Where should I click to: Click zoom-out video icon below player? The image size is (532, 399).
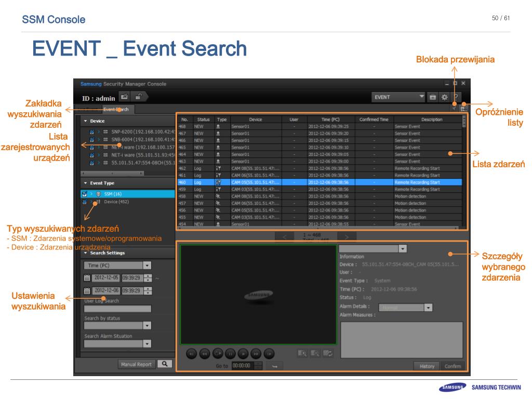[315, 353]
